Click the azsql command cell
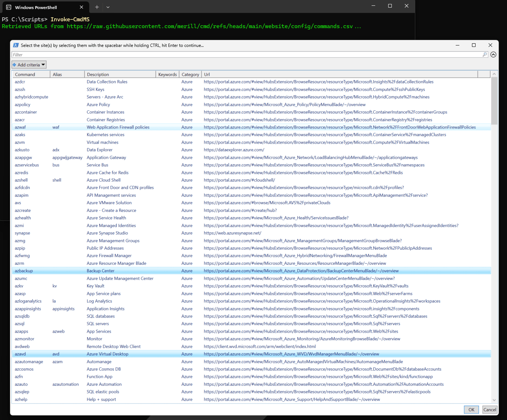This screenshot has height=420, width=507. (x=19, y=324)
